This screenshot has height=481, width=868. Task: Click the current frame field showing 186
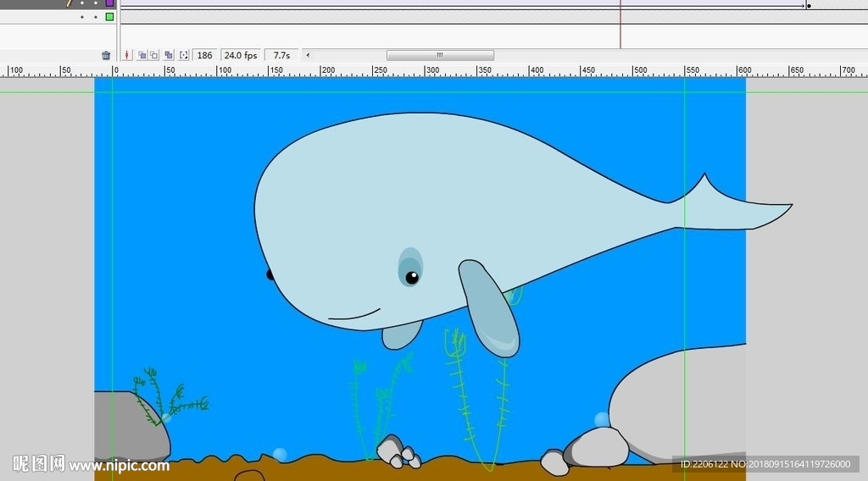point(204,55)
